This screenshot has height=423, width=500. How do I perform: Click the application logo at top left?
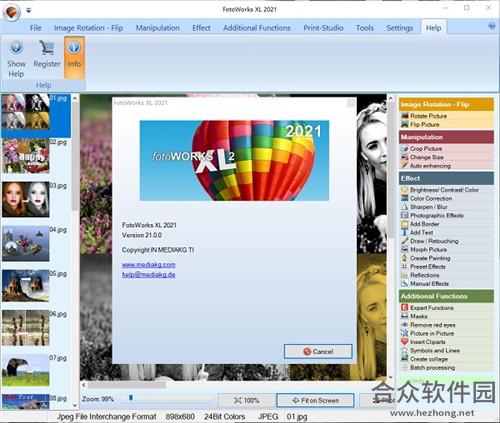click(12, 12)
